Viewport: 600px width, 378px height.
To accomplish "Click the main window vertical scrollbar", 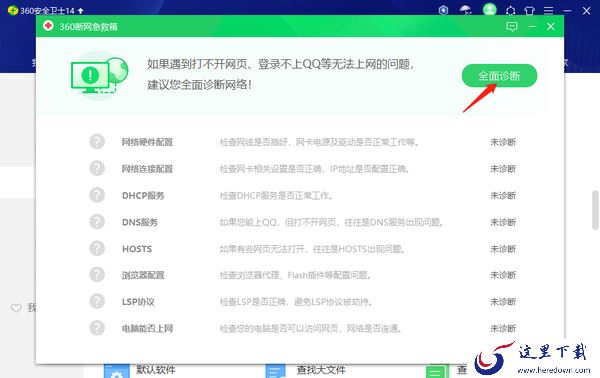I will point(595,210).
